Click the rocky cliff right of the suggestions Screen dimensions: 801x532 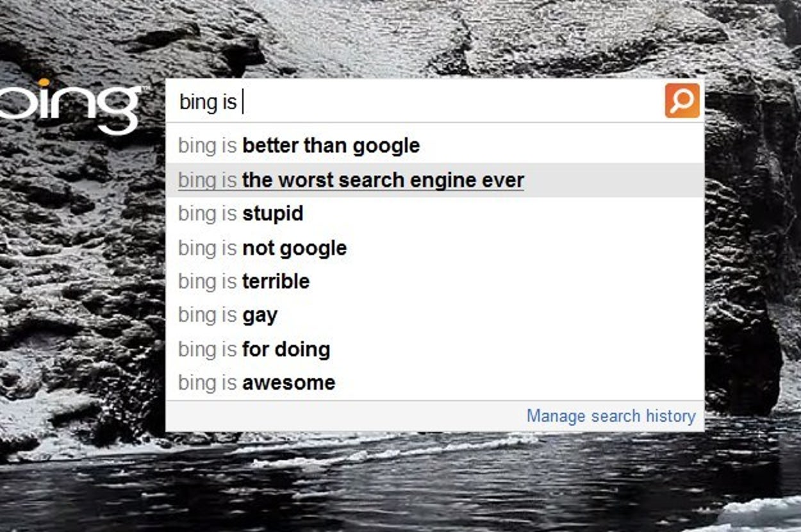[750, 256]
